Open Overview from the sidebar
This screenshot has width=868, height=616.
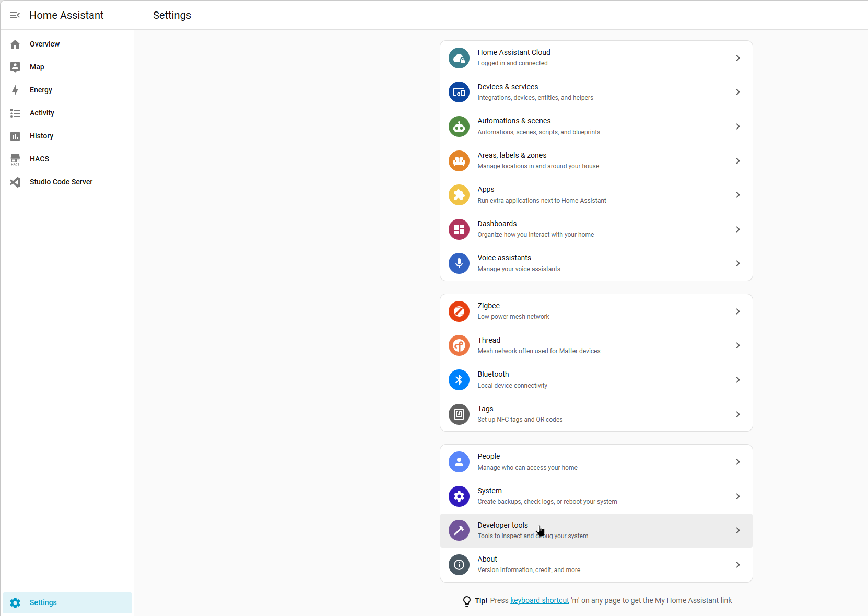pyautogui.click(x=67, y=44)
